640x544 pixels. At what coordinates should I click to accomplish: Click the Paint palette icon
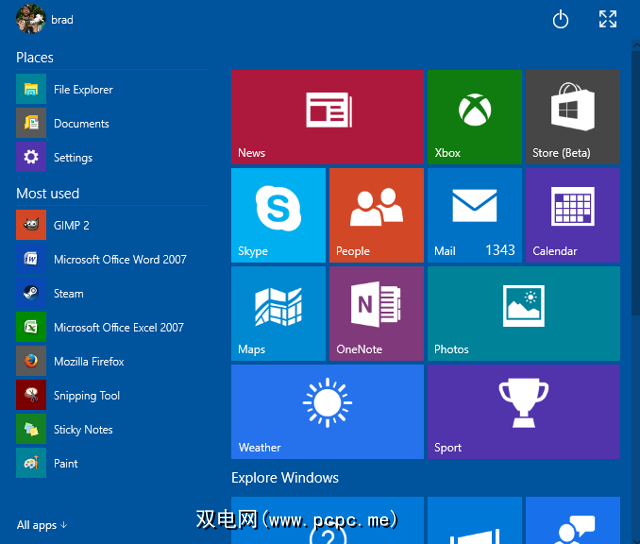tap(31, 463)
